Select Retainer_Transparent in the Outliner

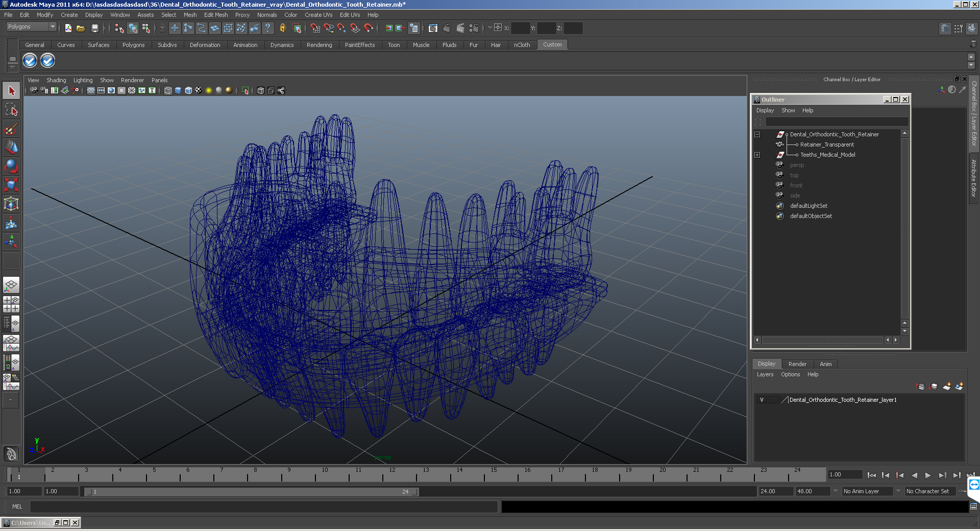coord(827,144)
